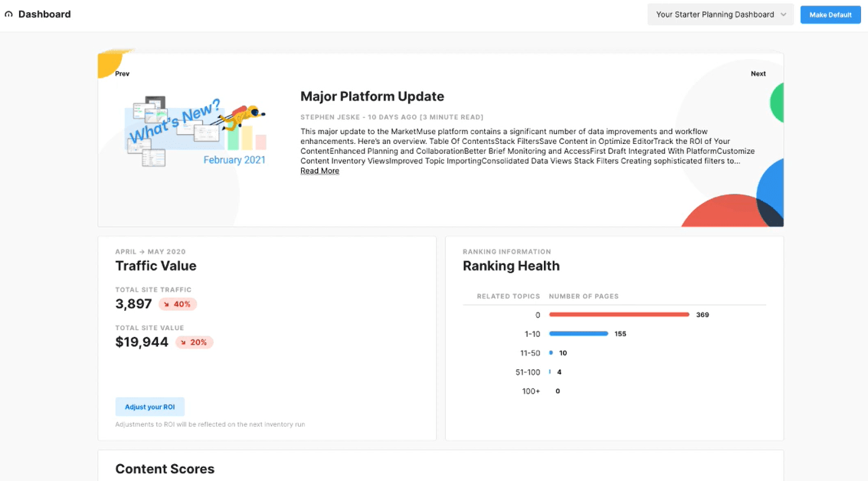
Task: Click the 11-50 related topics bar dot
Action: click(x=551, y=352)
